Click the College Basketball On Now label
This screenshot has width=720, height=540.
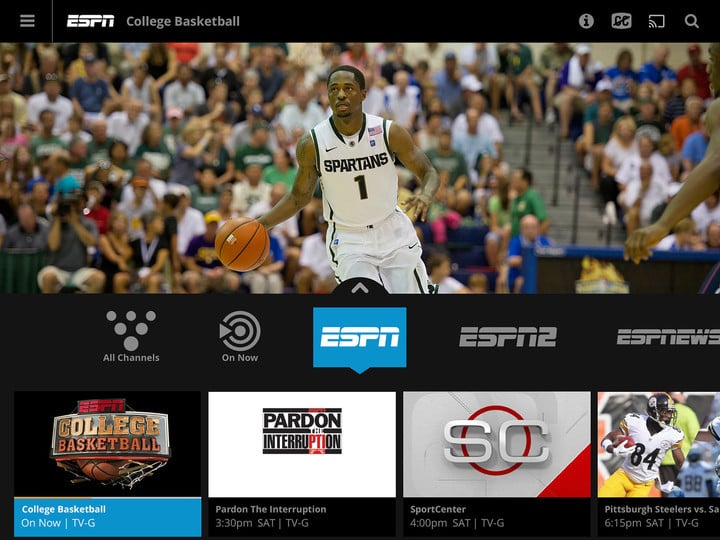click(x=107, y=517)
